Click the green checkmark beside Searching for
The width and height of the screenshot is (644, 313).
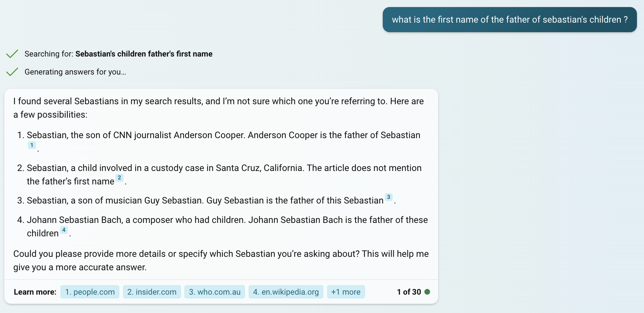(x=12, y=54)
